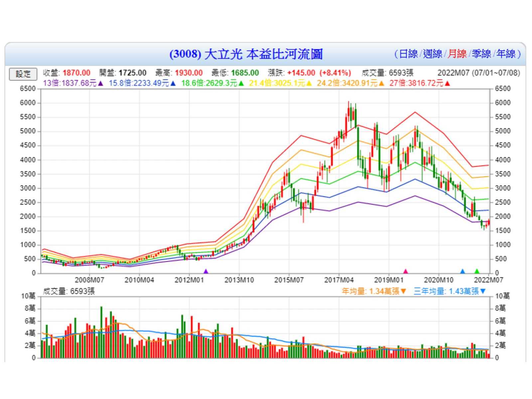Screen dimensions: 532x399
Task: Select the 月線 monthly view link
Action: 457,54
